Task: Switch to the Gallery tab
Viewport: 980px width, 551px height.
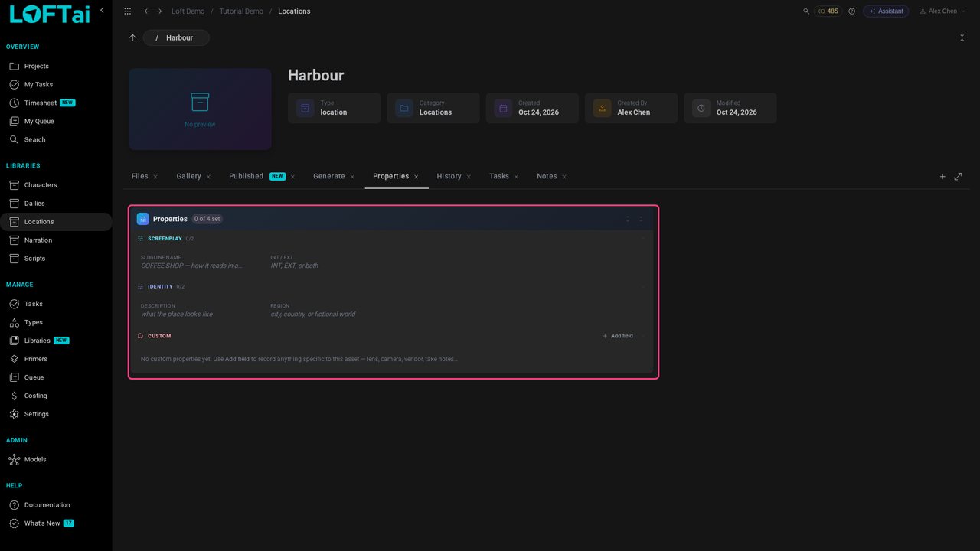Action: tap(188, 176)
